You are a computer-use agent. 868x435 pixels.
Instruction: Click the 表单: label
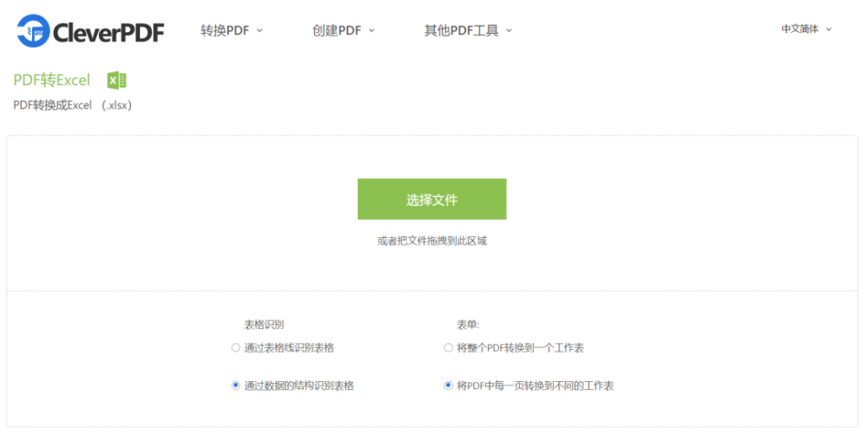tap(468, 325)
